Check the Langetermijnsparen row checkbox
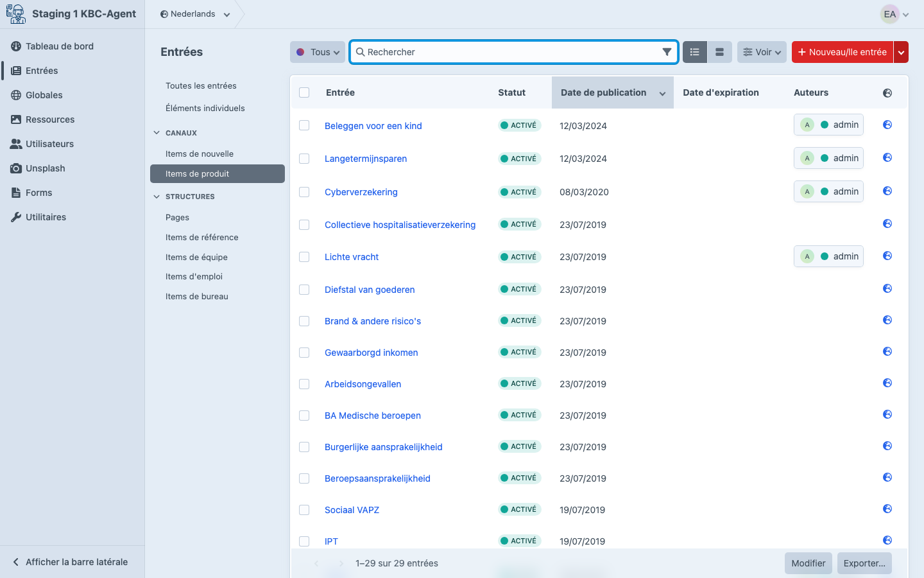This screenshot has height=578, width=924. point(304,159)
